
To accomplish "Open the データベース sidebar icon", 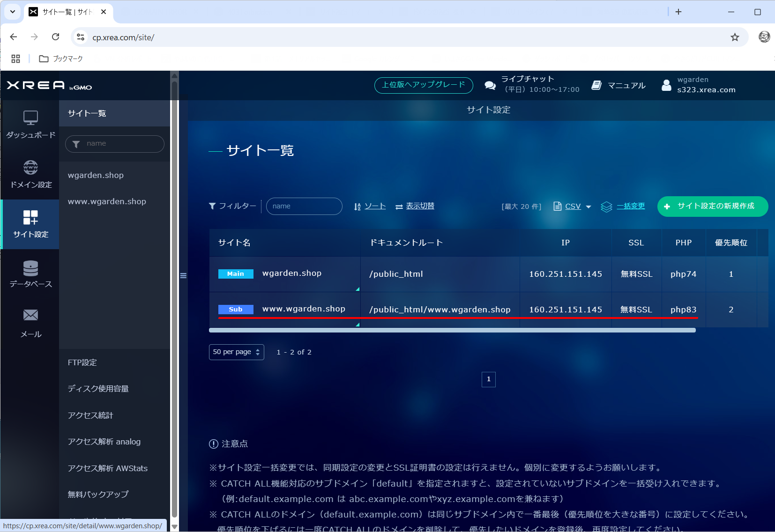I will [30, 273].
